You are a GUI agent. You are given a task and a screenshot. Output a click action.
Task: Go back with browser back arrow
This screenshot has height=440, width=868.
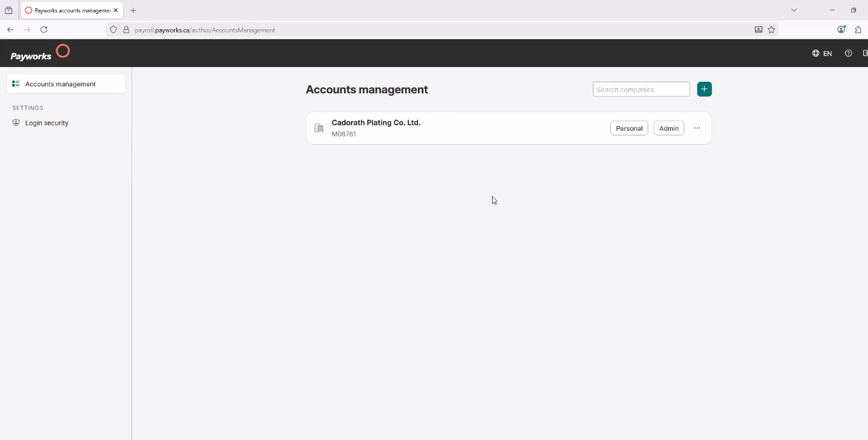pos(10,30)
